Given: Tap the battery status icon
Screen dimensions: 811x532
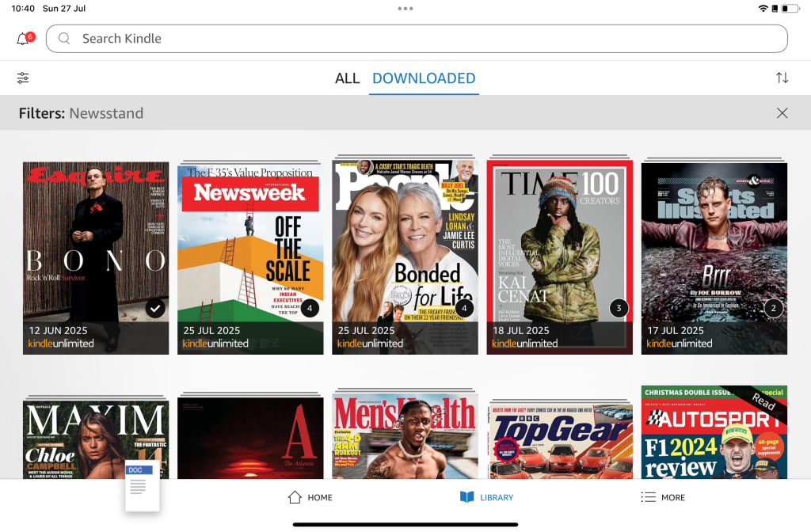Looking at the screenshot, I should tap(790, 8).
